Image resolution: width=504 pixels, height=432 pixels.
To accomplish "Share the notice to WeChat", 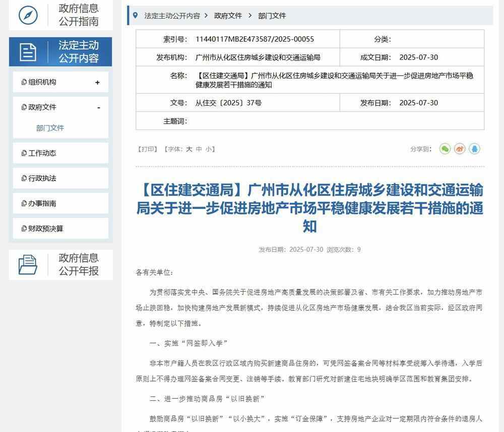I will [x=445, y=149].
